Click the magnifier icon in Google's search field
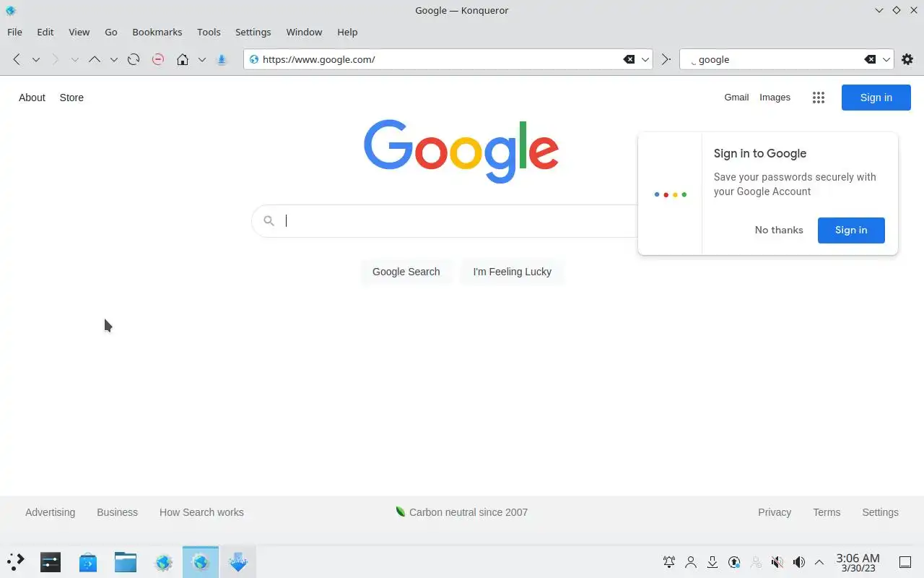The width and height of the screenshot is (924, 578). tap(269, 221)
